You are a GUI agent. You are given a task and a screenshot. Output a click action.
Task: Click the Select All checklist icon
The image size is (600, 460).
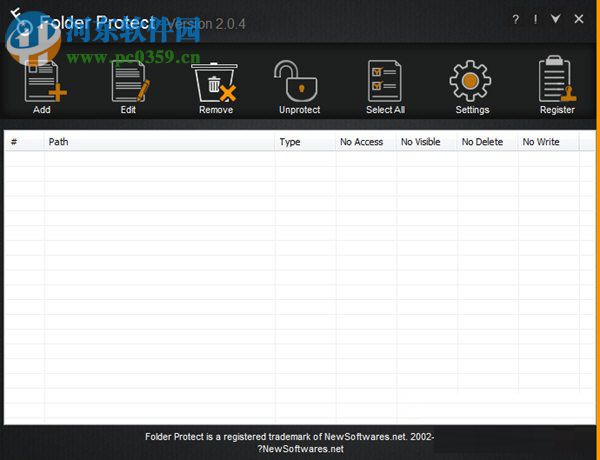pos(385,81)
